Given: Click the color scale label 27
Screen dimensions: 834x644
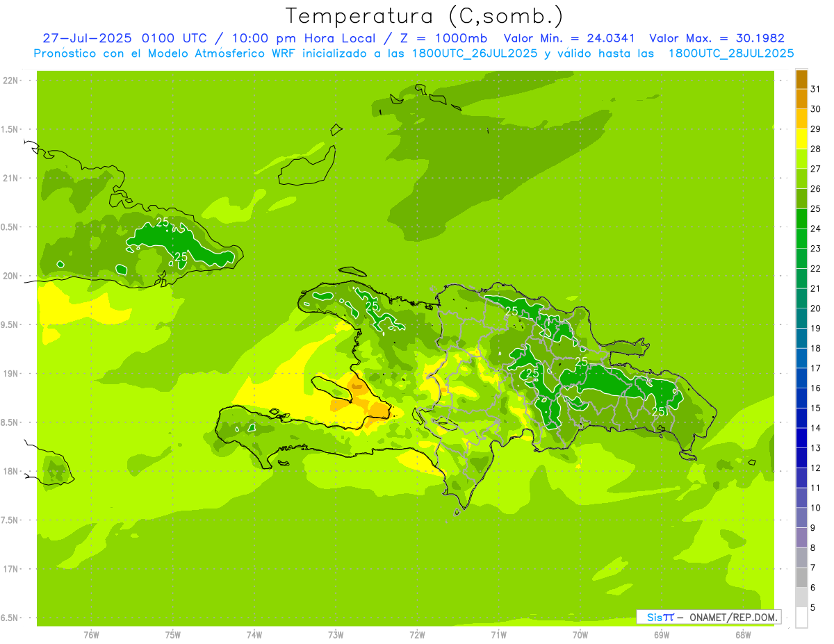Looking at the screenshot, I should pos(815,169).
